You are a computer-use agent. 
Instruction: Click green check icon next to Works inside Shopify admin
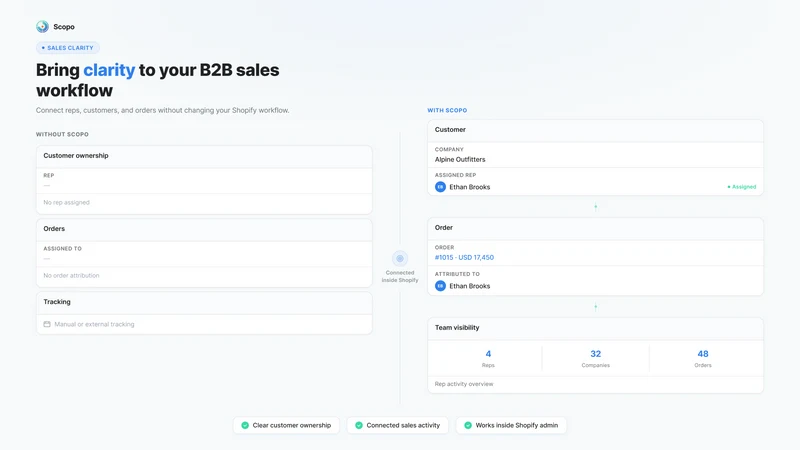click(468, 426)
